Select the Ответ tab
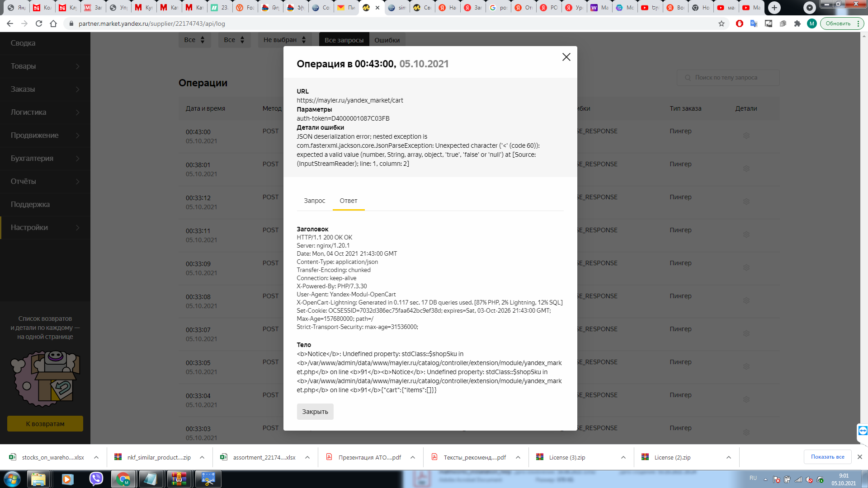Screen dimensions: 868x488 [349, 201]
